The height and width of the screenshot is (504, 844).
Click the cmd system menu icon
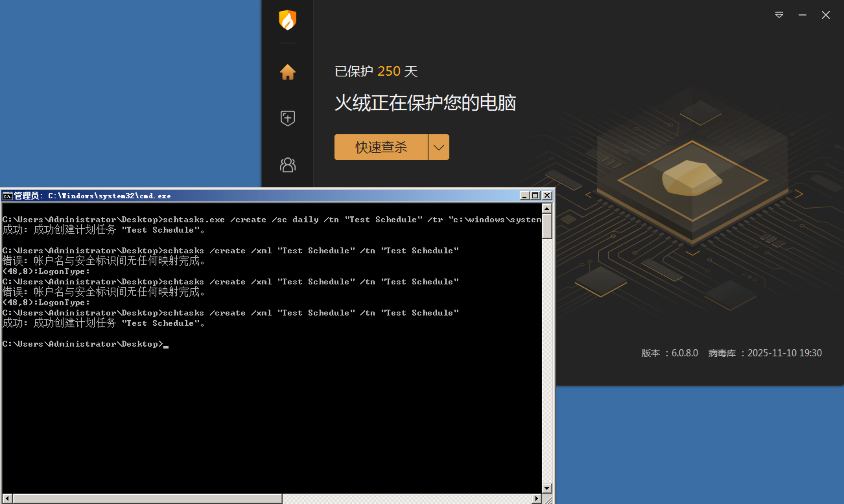coord(7,196)
